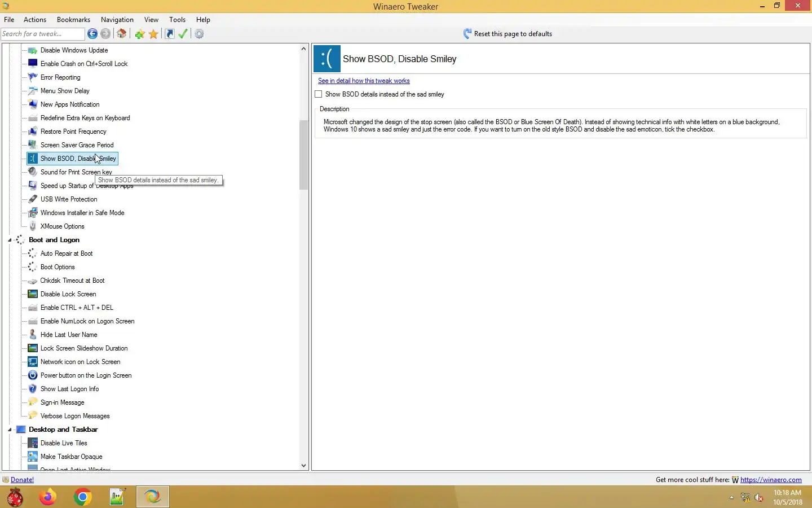Screen dimensions: 812x508
Task: Click the USB Write Protection icon
Action: tap(33, 199)
